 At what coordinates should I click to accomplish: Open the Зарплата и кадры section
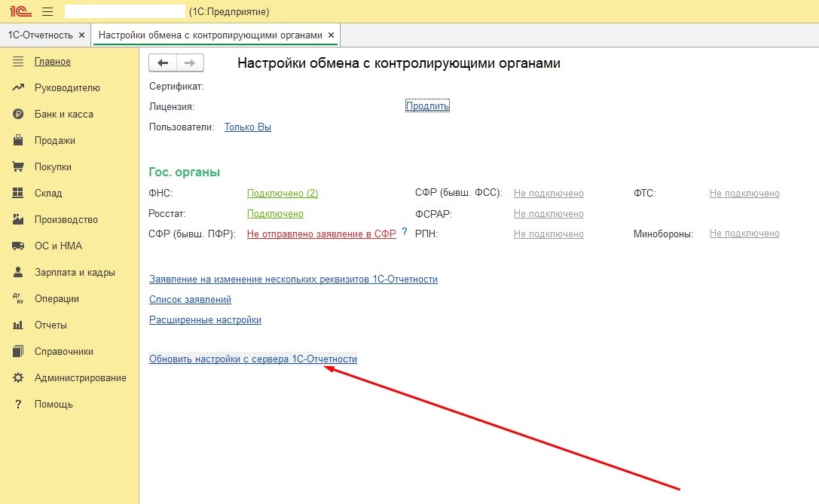click(x=75, y=272)
